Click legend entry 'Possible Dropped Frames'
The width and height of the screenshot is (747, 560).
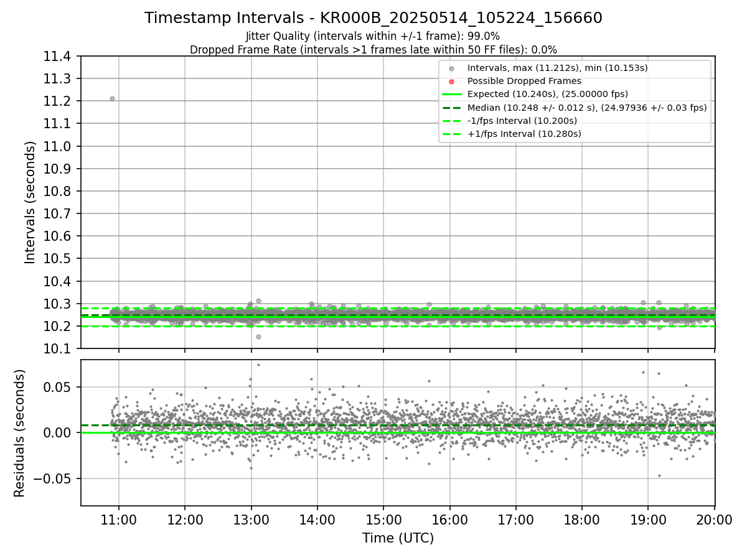[524, 81]
